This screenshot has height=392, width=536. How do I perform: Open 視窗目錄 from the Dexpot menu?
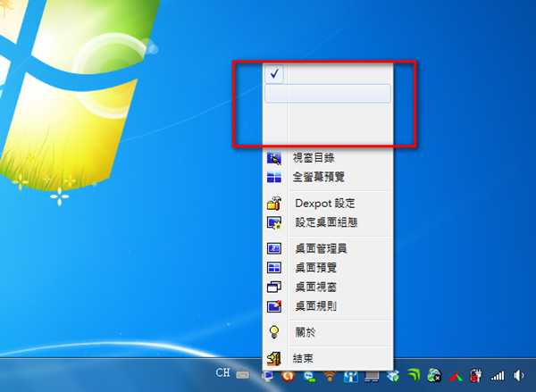313,158
